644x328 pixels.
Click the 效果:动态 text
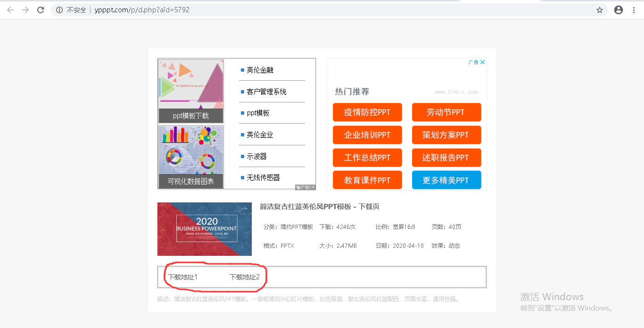click(x=446, y=246)
